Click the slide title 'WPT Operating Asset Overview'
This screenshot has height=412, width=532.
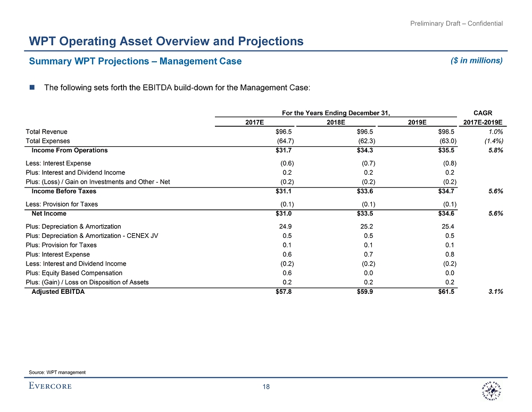166,41
